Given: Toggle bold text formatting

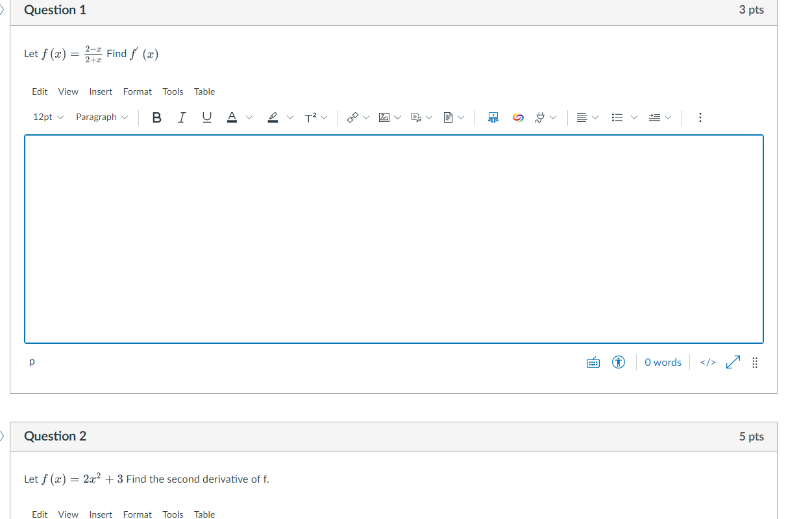Looking at the screenshot, I should [156, 117].
